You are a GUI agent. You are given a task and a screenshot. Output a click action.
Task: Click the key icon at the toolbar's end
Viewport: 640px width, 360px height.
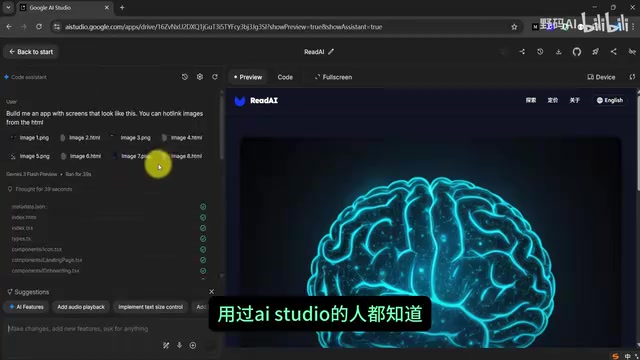[x=632, y=52]
